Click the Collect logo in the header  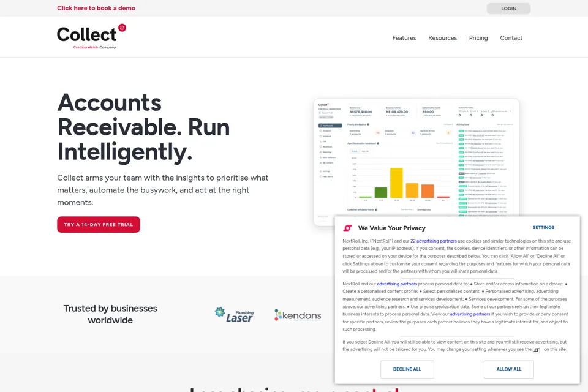(x=91, y=36)
